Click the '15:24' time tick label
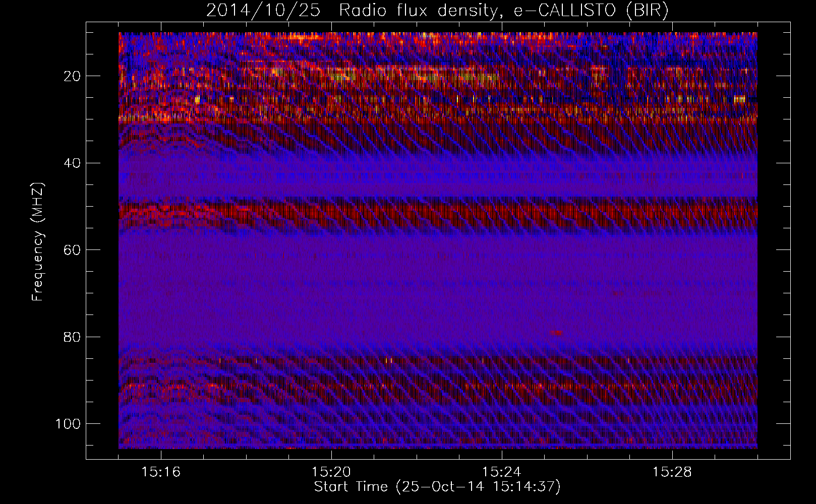 tap(501, 472)
